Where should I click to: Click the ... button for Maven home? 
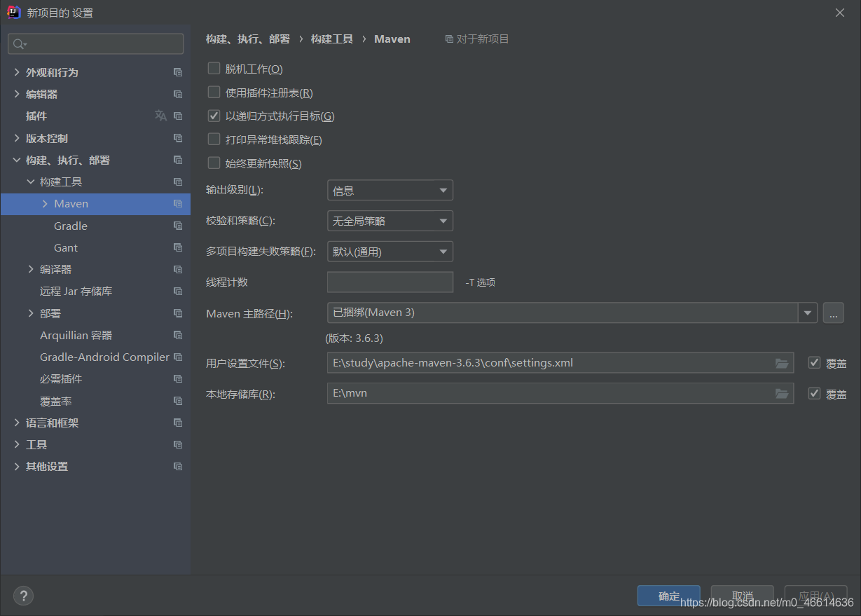point(833,313)
